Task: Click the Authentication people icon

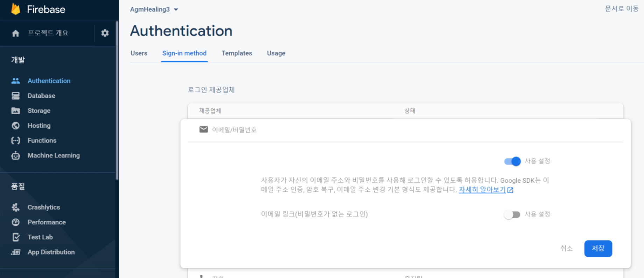Action: coord(16,81)
